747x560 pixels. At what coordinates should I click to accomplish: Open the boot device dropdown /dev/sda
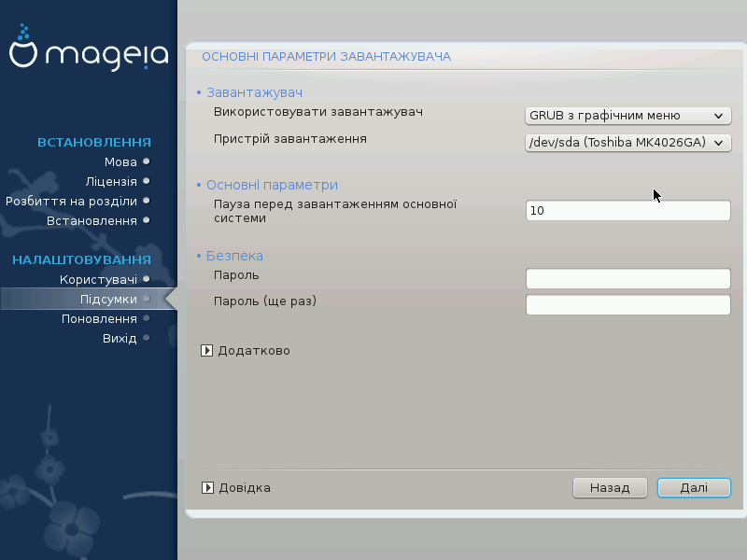tap(627, 142)
